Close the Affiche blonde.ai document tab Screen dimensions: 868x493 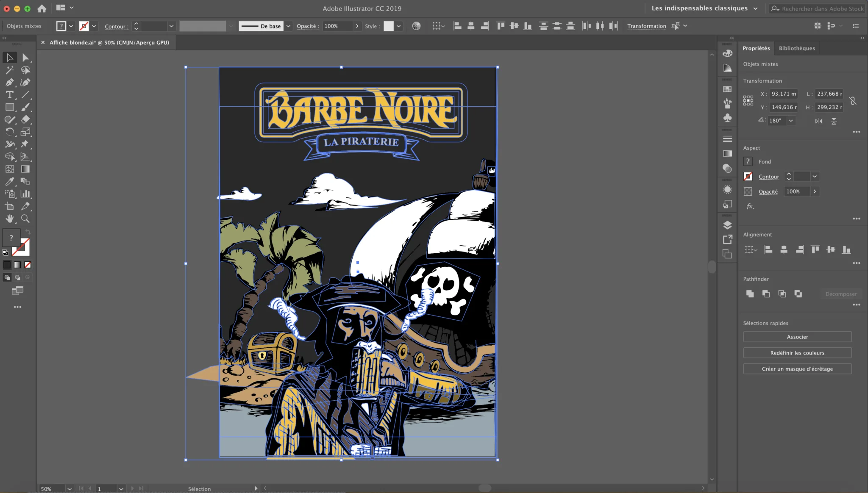click(x=43, y=42)
